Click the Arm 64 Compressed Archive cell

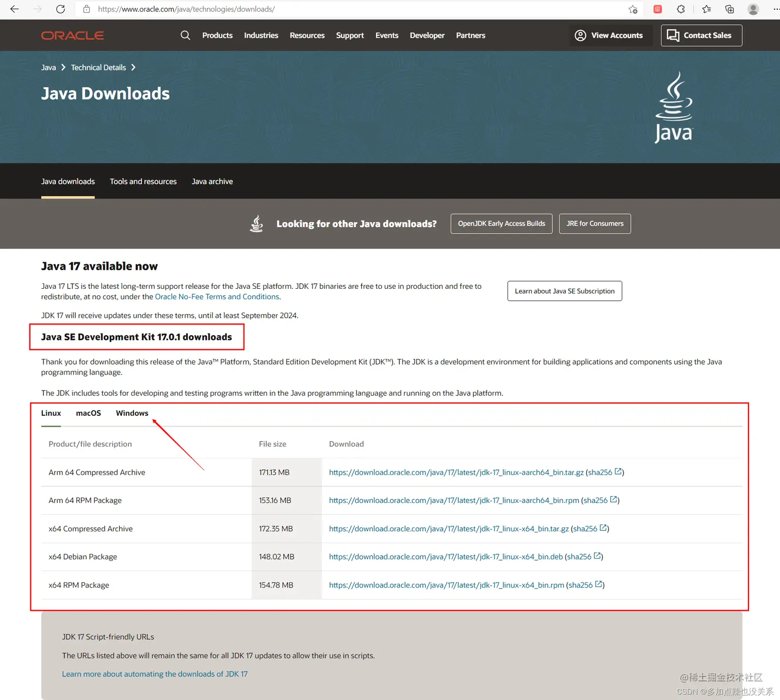click(147, 473)
